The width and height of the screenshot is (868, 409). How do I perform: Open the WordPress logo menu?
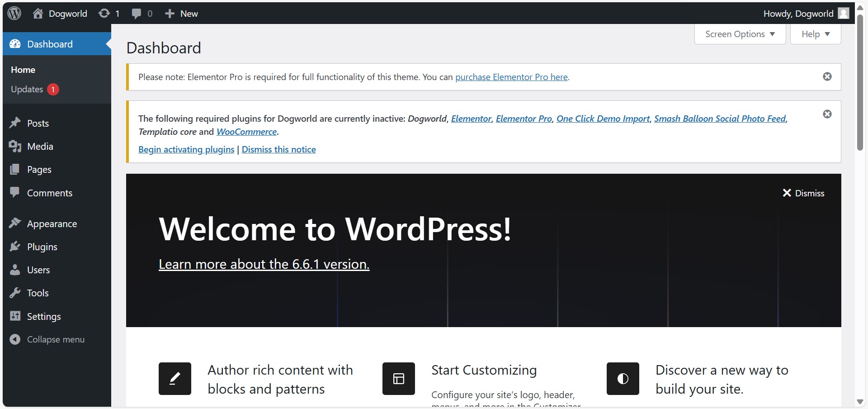(14, 13)
